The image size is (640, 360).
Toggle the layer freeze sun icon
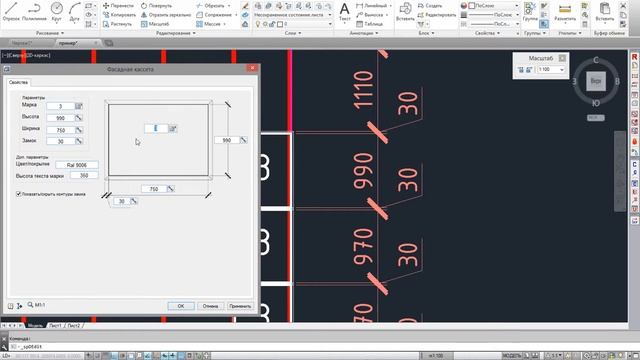pyautogui.click(x=264, y=24)
